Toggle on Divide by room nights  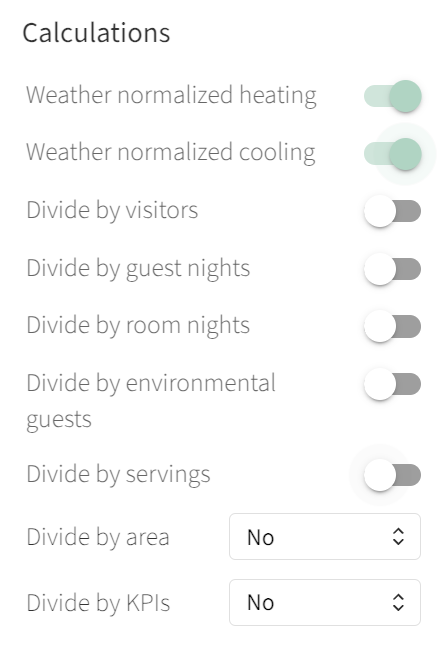392,326
